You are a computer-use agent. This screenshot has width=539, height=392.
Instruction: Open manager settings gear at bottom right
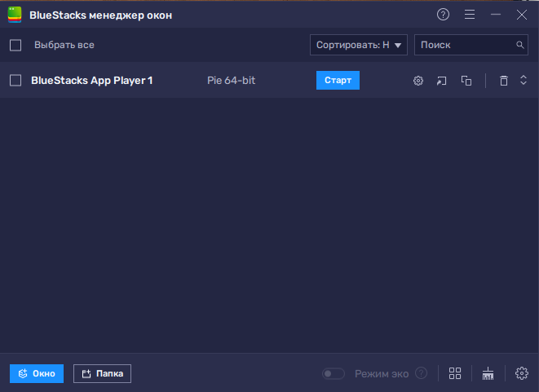click(x=522, y=373)
